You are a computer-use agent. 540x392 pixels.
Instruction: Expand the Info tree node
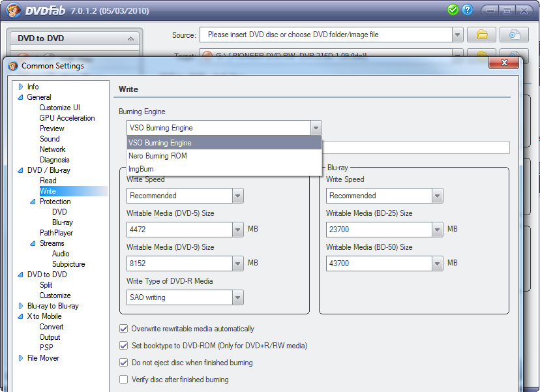(x=21, y=87)
